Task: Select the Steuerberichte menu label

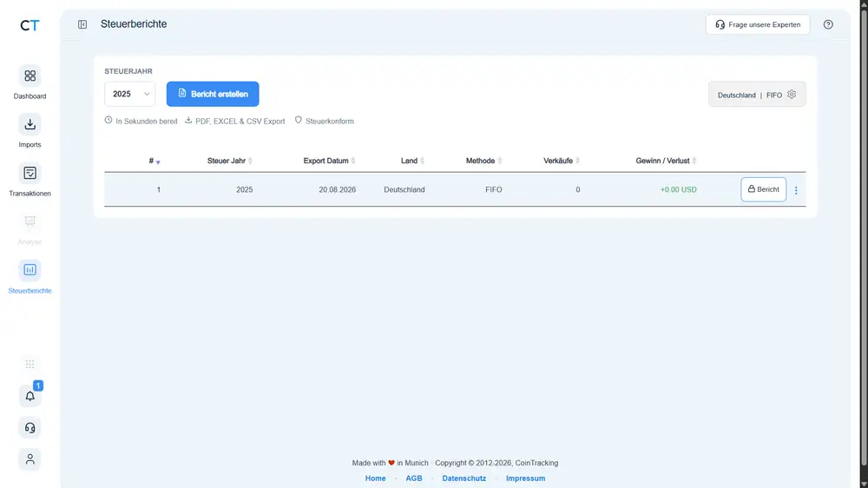Action: [30, 291]
